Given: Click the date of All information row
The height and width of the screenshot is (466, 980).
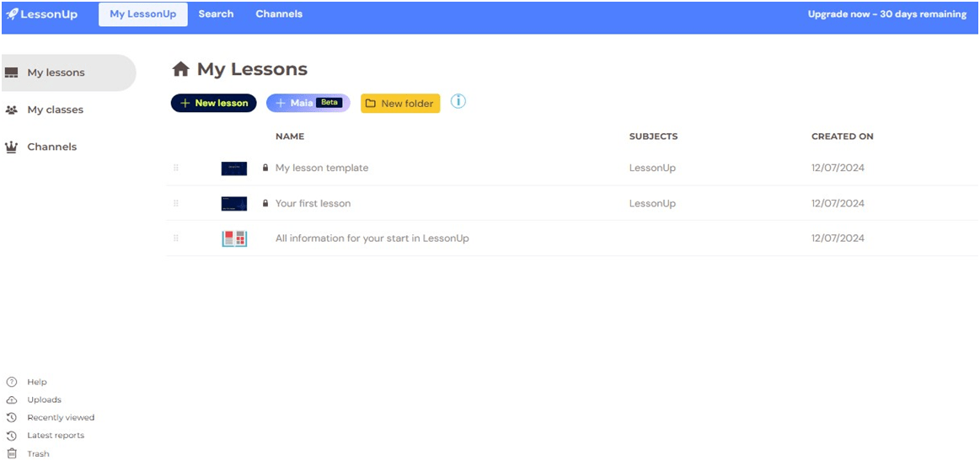Looking at the screenshot, I should pyautogui.click(x=838, y=238).
